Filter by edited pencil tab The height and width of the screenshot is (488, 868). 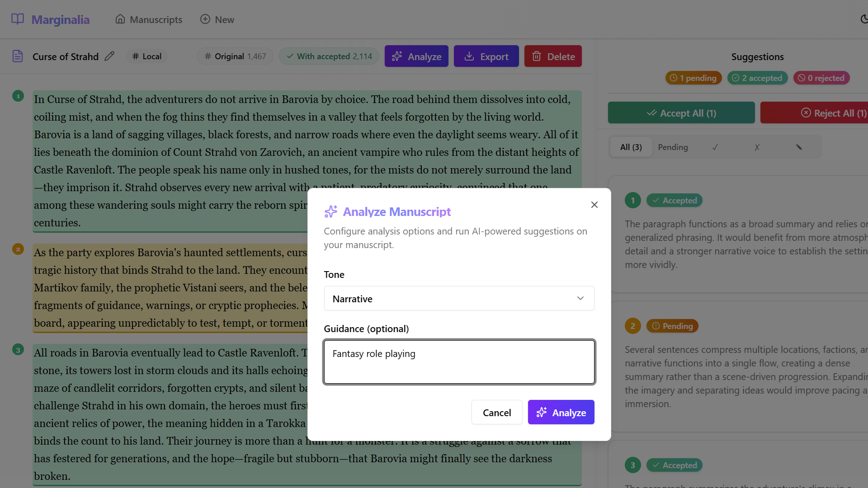click(799, 147)
